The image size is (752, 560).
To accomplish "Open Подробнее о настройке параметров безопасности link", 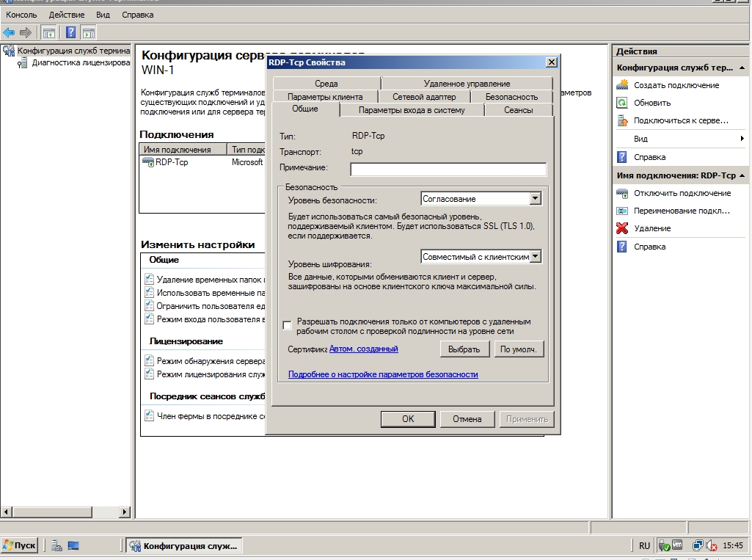I will coord(383,374).
